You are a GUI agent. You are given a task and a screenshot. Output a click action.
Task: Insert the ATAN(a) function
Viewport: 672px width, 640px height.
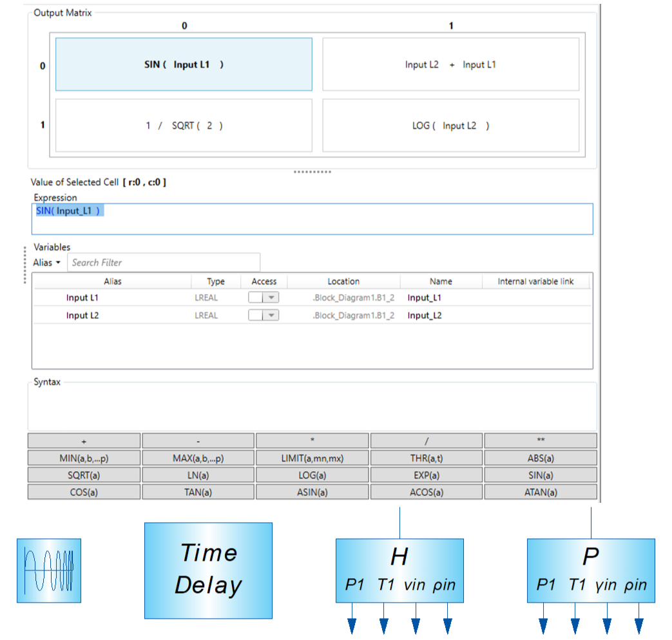540,492
